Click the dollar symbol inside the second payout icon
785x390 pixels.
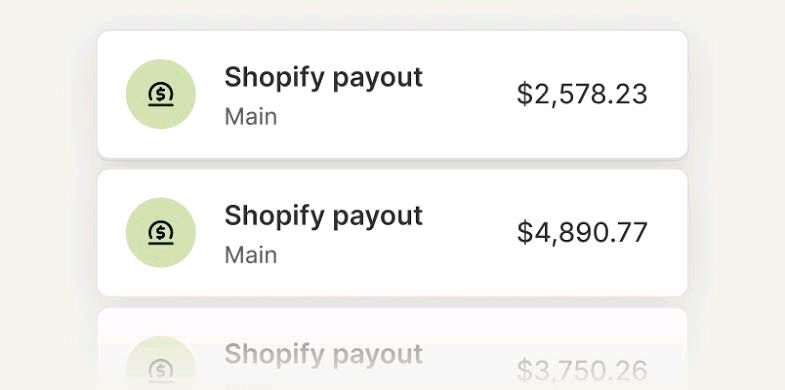pyautogui.click(x=161, y=231)
